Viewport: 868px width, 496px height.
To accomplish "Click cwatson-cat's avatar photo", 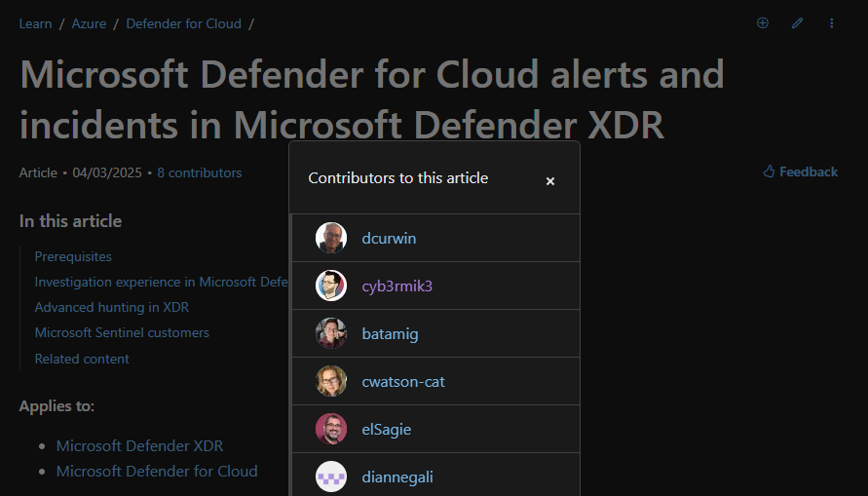I will pyautogui.click(x=331, y=381).
